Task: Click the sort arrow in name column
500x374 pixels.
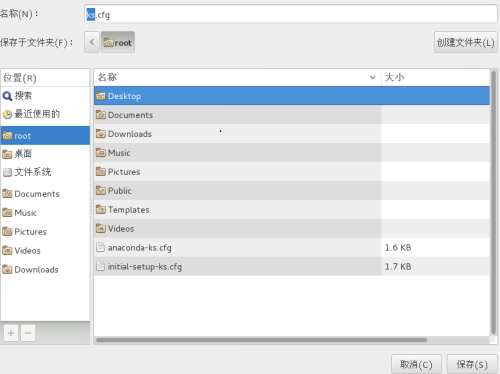Action: [373, 78]
